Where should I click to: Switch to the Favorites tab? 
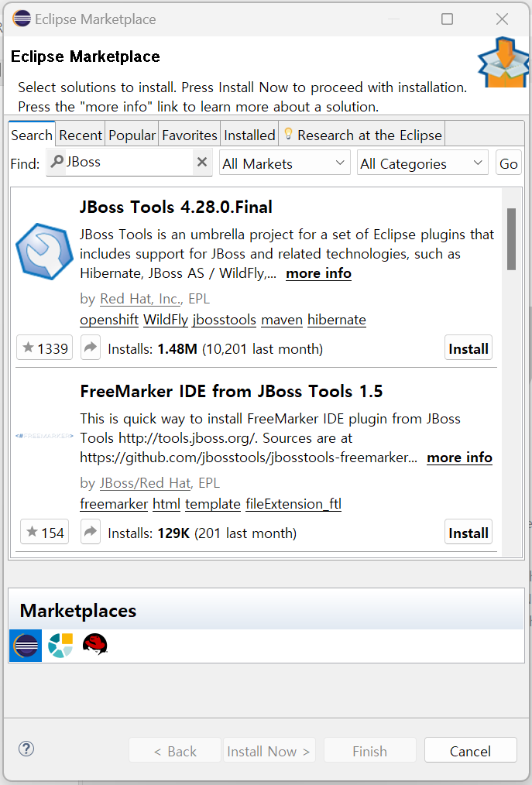[x=190, y=135]
